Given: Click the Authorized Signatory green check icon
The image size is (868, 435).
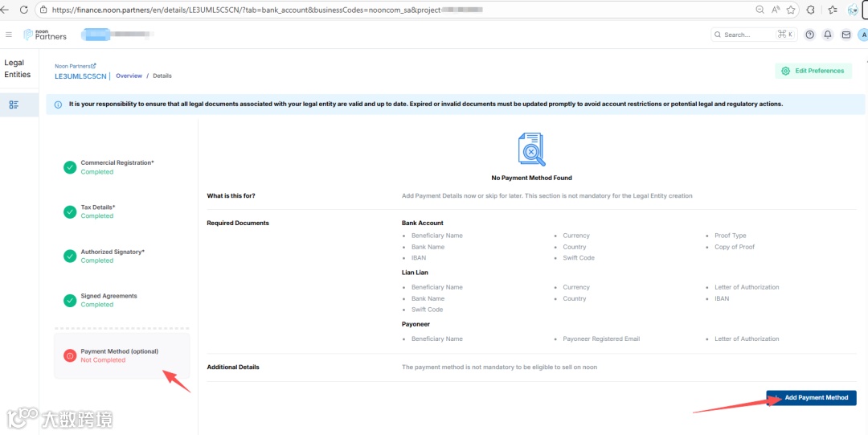Looking at the screenshot, I should point(70,256).
